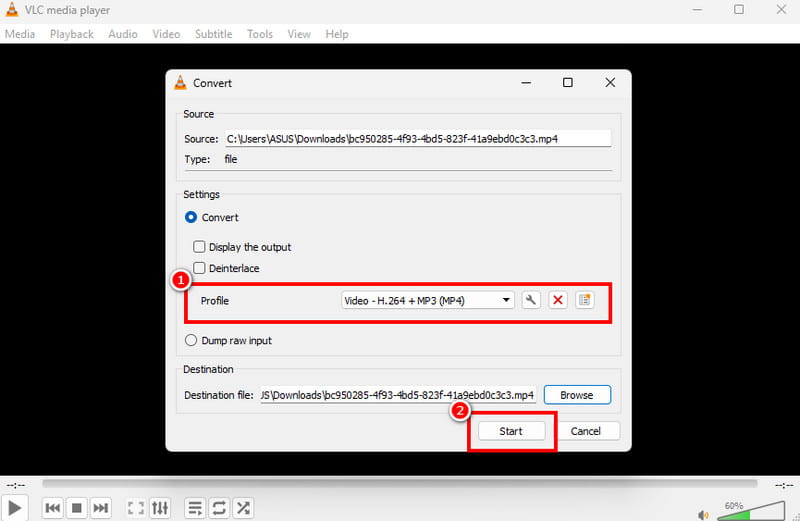Screen dimensions: 800x521
Task: Delete selected profile red X icon
Action: click(x=558, y=300)
